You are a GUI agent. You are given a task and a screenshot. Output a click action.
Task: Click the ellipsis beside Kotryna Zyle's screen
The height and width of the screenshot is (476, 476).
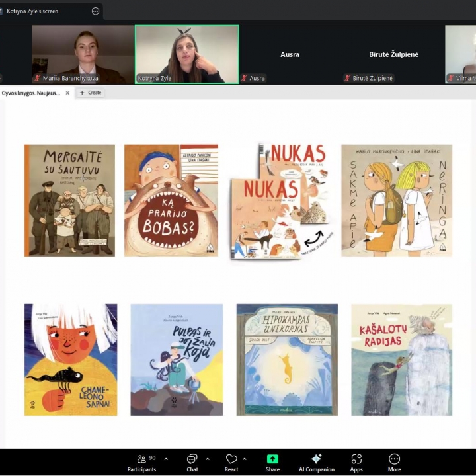click(95, 11)
